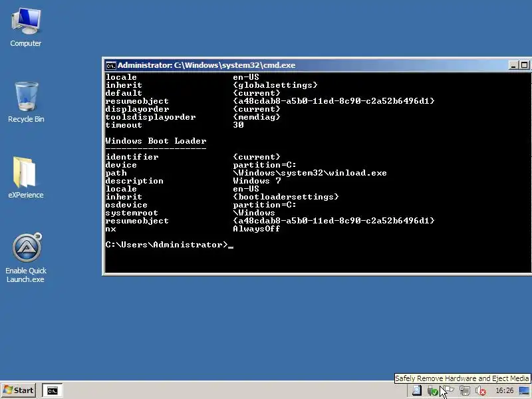This screenshot has width=532, height=399.
Task: Click the 'Windows Boot Loader' heading text
Action: tap(156, 141)
